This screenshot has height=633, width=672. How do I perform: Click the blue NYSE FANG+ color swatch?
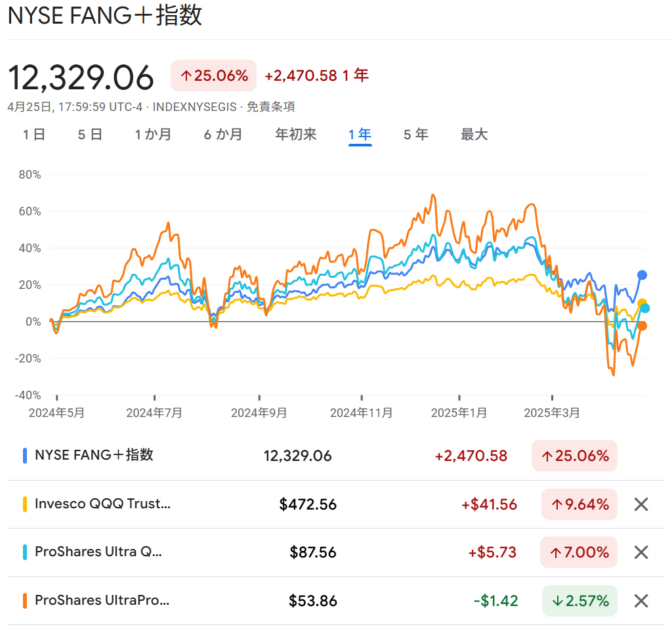[x=25, y=456]
